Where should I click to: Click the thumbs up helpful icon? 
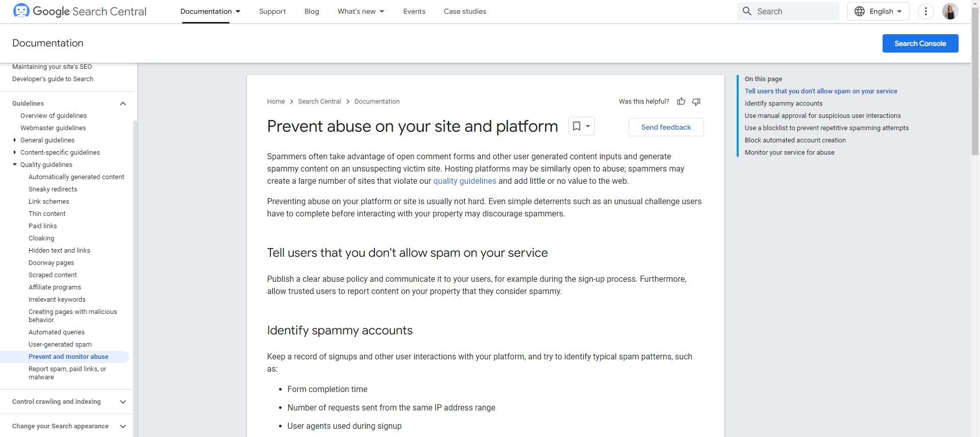pos(681,102)
